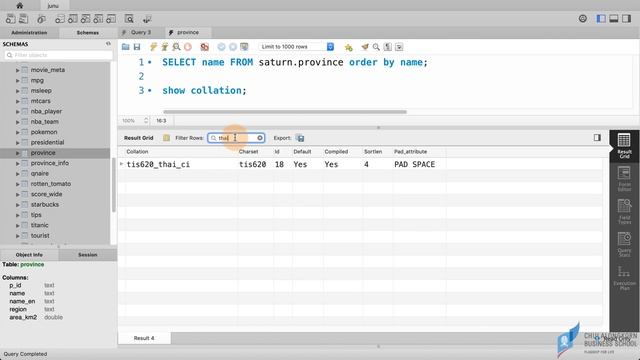Open the Form Editor view

tap(624, 178)
